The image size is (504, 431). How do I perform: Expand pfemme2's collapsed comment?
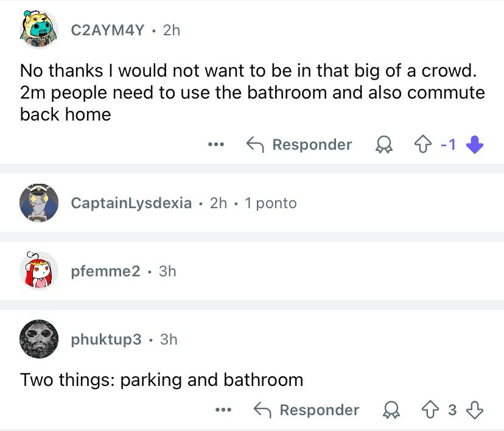[107, 272]
